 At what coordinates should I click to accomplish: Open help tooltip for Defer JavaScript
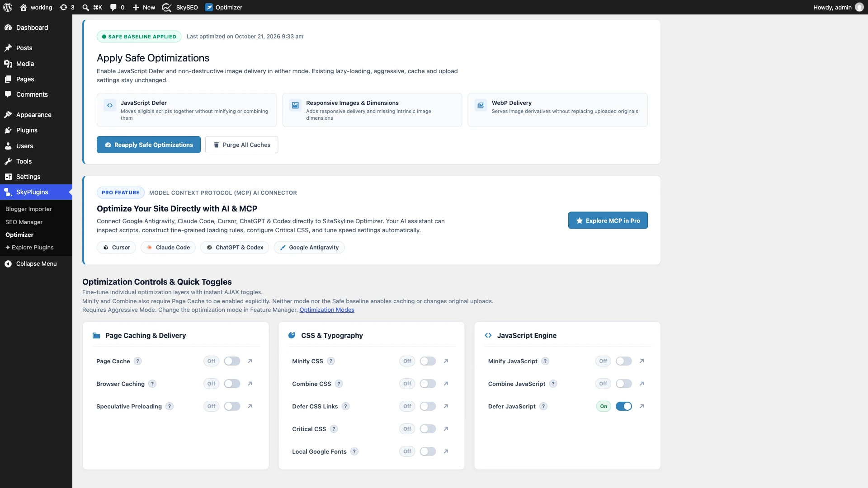click(543, 406)
